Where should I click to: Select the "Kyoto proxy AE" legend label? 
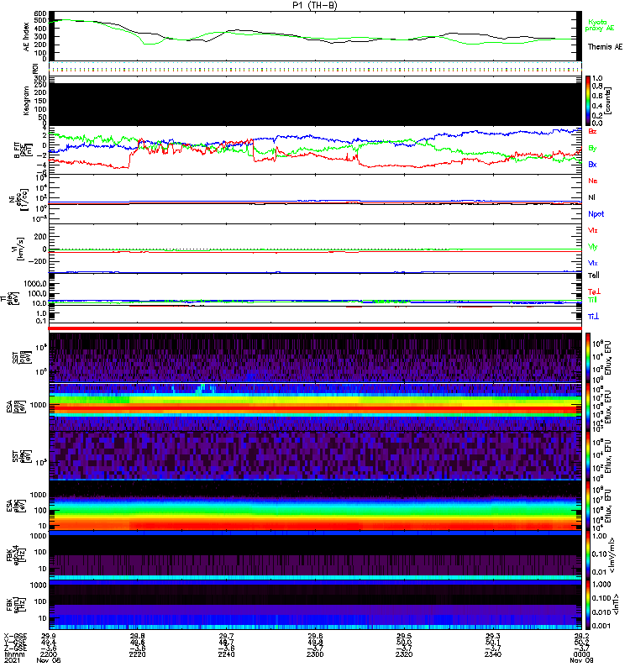(x=599, y=25)
